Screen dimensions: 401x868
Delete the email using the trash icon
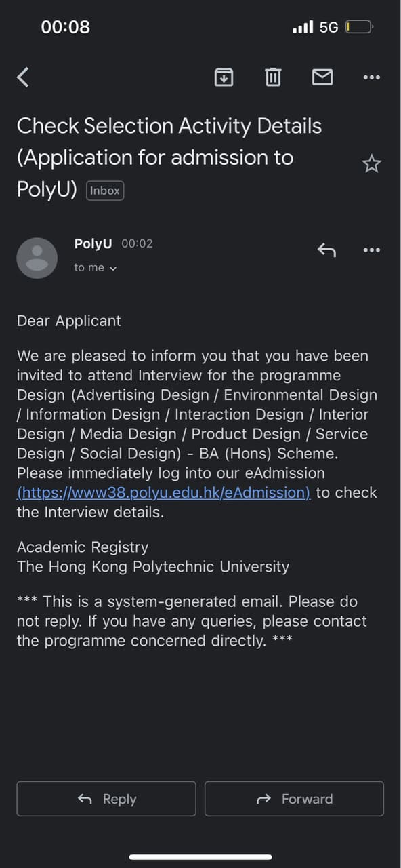[273, 77]
